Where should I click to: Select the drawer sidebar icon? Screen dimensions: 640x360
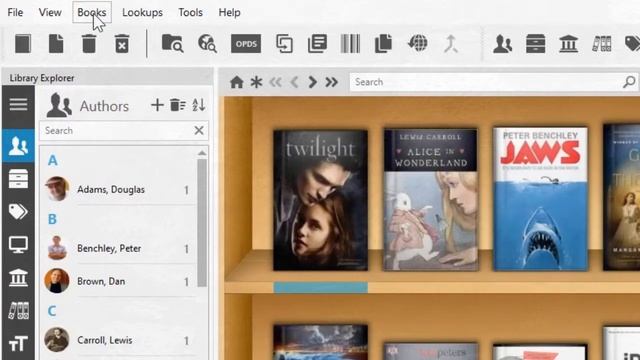coord(18,179)
